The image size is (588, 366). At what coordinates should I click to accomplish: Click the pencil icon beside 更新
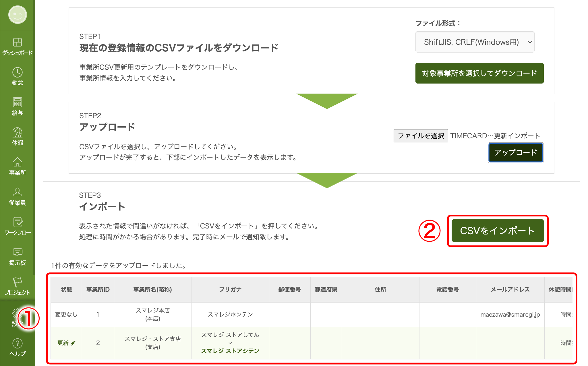coord(73,343)
